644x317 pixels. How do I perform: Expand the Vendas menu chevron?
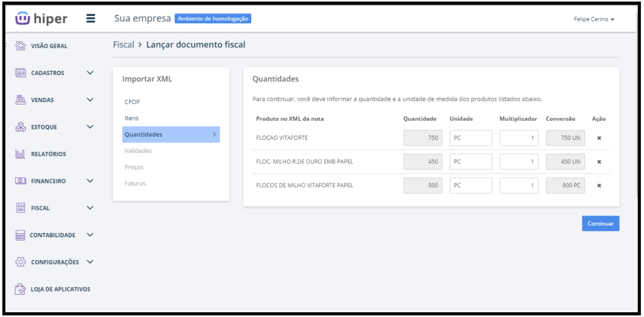click(89, 99)
